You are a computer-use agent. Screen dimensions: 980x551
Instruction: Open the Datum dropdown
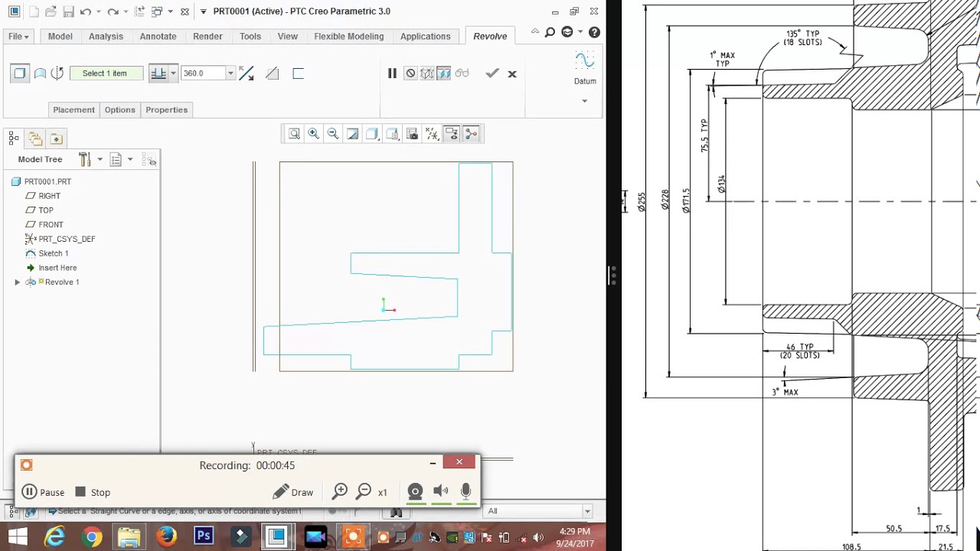584,101
